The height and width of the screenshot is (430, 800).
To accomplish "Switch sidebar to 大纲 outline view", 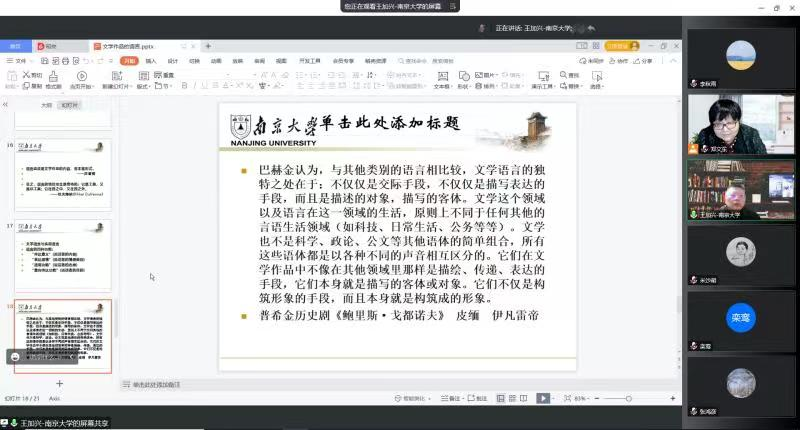I will [x=46, y=104].
